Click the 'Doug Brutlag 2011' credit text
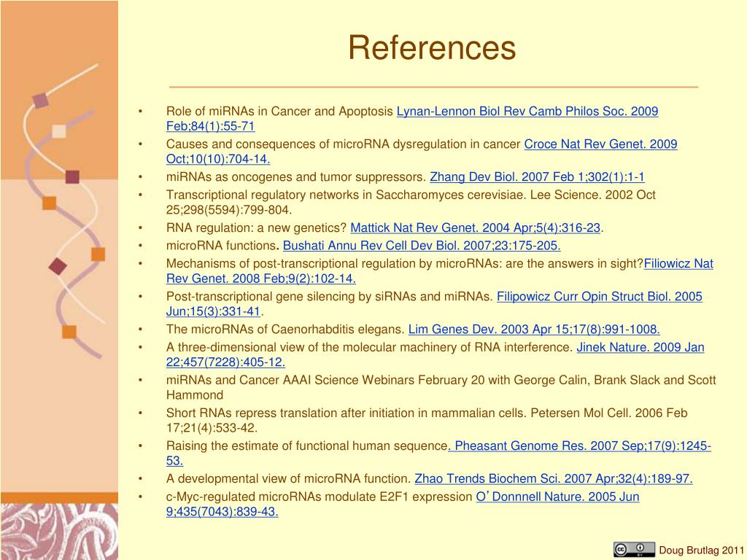747x560 pixels. click(x=701, y=551)
